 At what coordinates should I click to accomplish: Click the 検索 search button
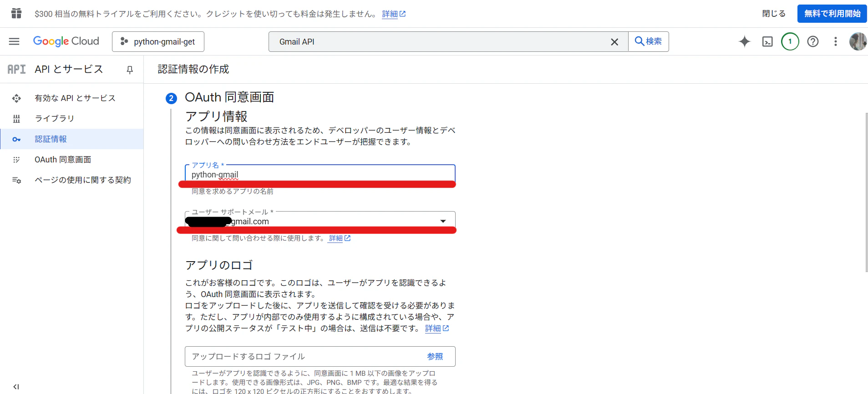649,41
